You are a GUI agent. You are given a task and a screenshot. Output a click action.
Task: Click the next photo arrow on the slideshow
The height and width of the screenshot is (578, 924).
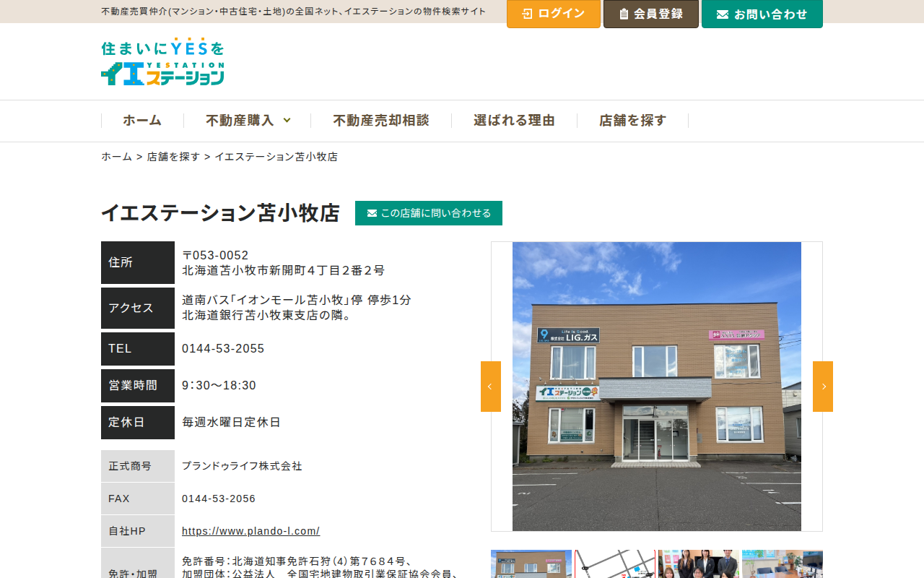[823, 387]
